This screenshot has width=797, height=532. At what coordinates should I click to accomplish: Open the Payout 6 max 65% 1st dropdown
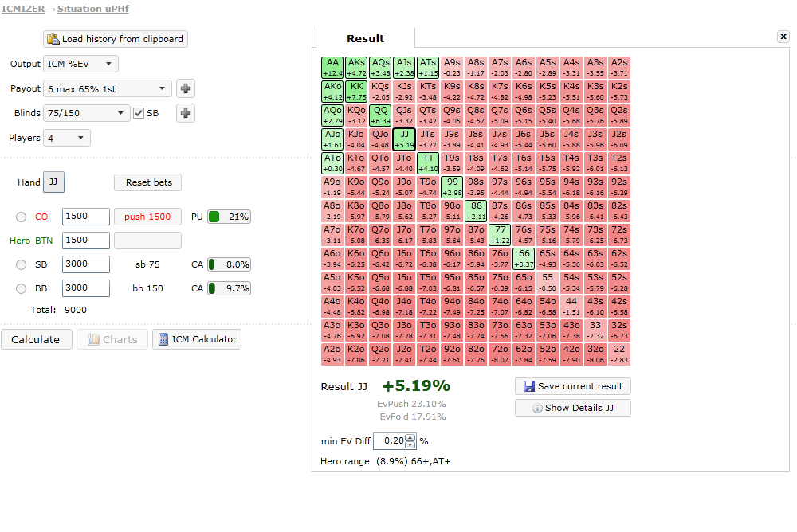point(108,89)
